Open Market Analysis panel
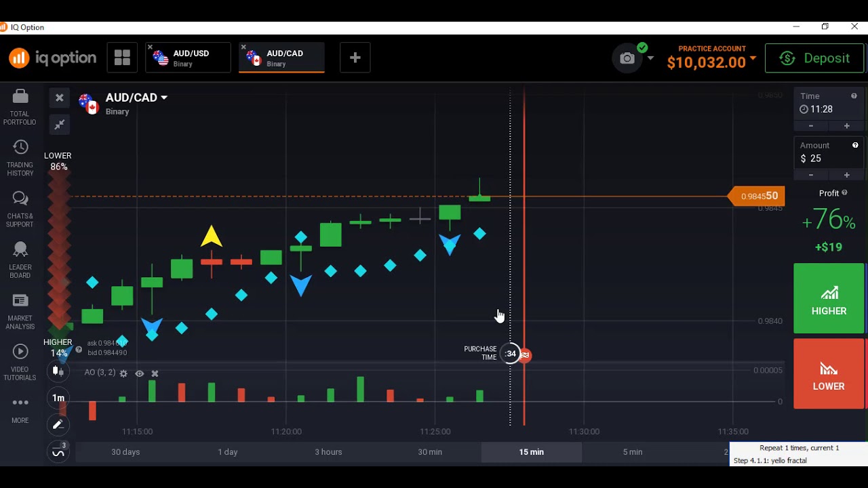Viewport: 868px width, 488px height. pos(20,312)
